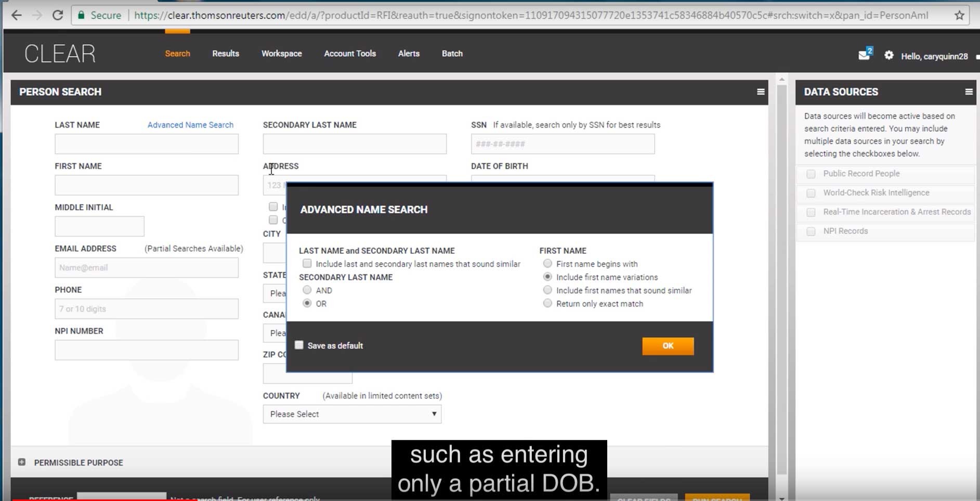Viewport: 980px width, 501px height.
Task: Click the Last Name input field
Action: 147,144
